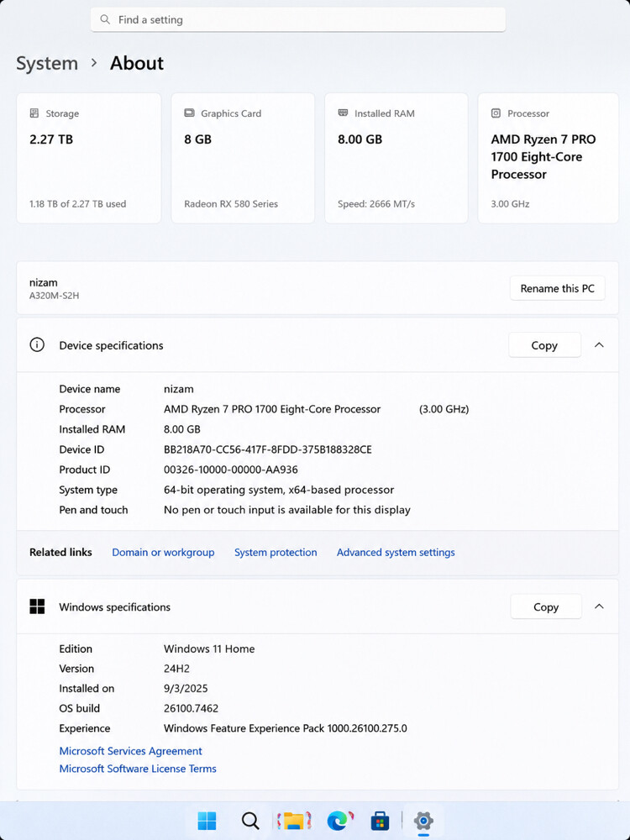Open the Start menu from taskbar
Screen dimensions: 630x840
coord(207,820)
